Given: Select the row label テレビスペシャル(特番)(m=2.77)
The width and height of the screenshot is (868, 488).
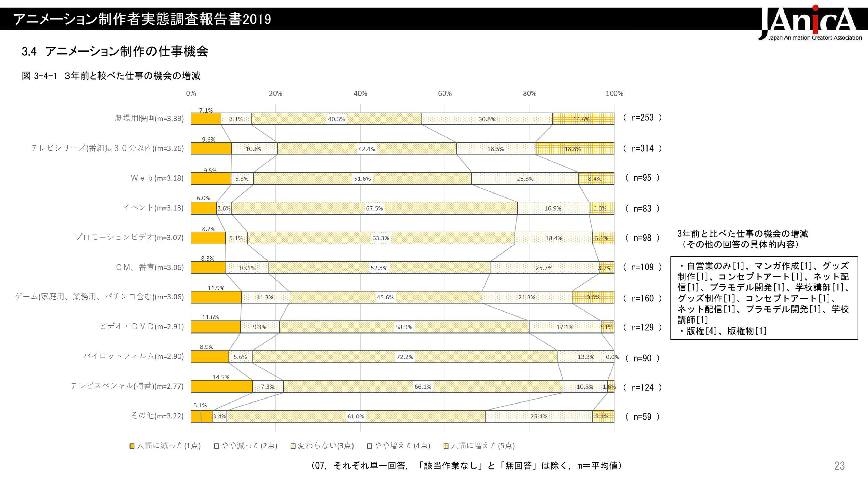Looking at the screenshot, I should (127, 386).
